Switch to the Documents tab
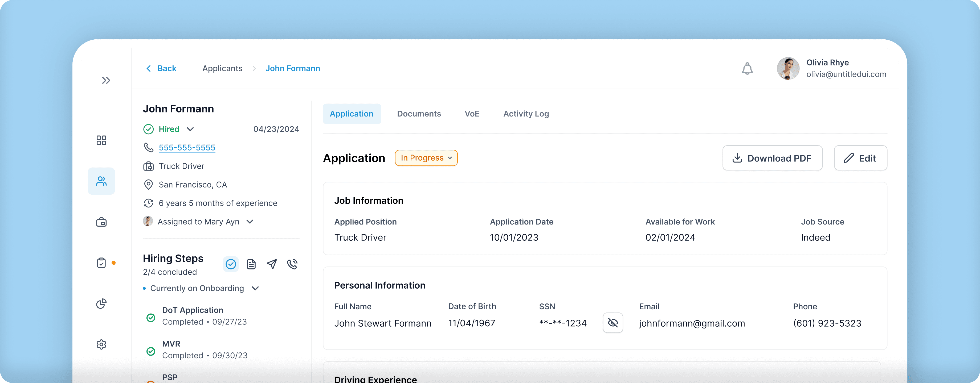This screenshot has width=980, height=383. pos(419,114)
